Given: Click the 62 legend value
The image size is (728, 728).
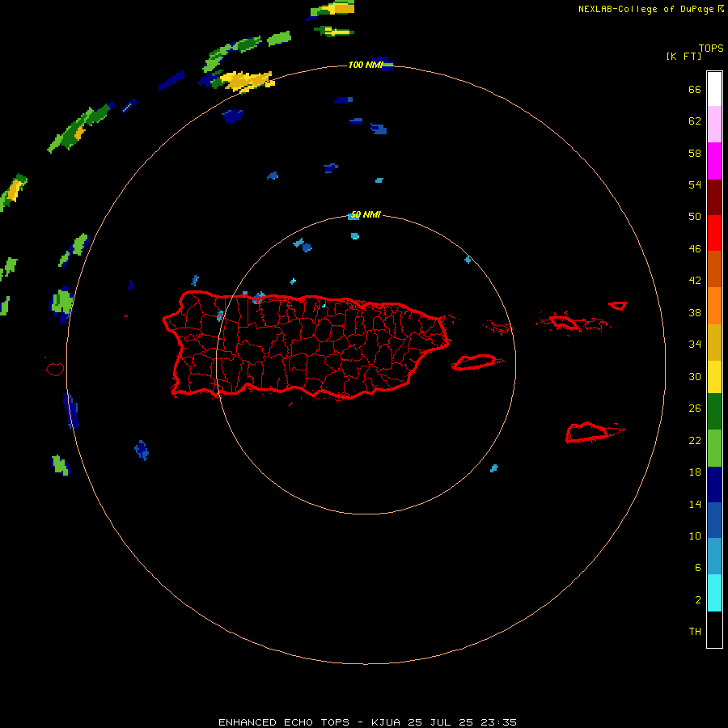Looking at the screenshot, I should click(695, 121).
